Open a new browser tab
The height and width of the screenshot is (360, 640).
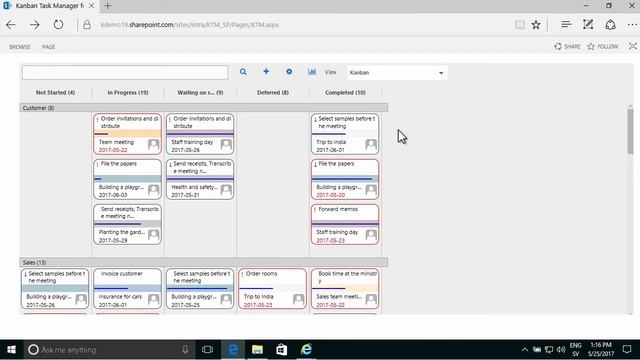[108, 6]
